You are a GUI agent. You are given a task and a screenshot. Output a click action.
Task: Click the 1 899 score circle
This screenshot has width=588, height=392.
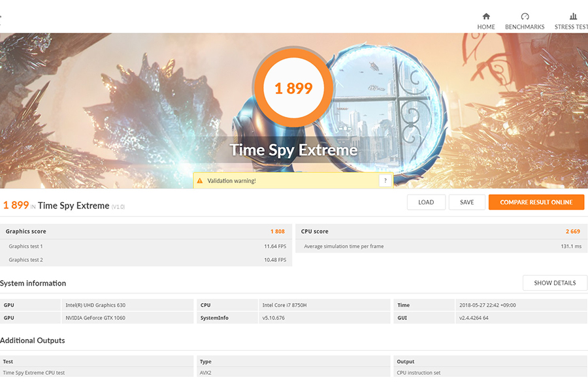(293, 88)
